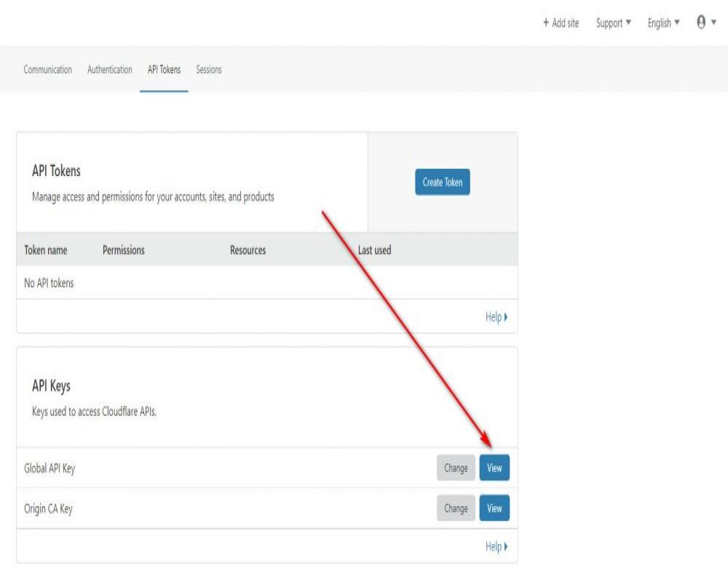Open Help link under API Keys section
Screen dimensions: 728x582
coord(496,546)
